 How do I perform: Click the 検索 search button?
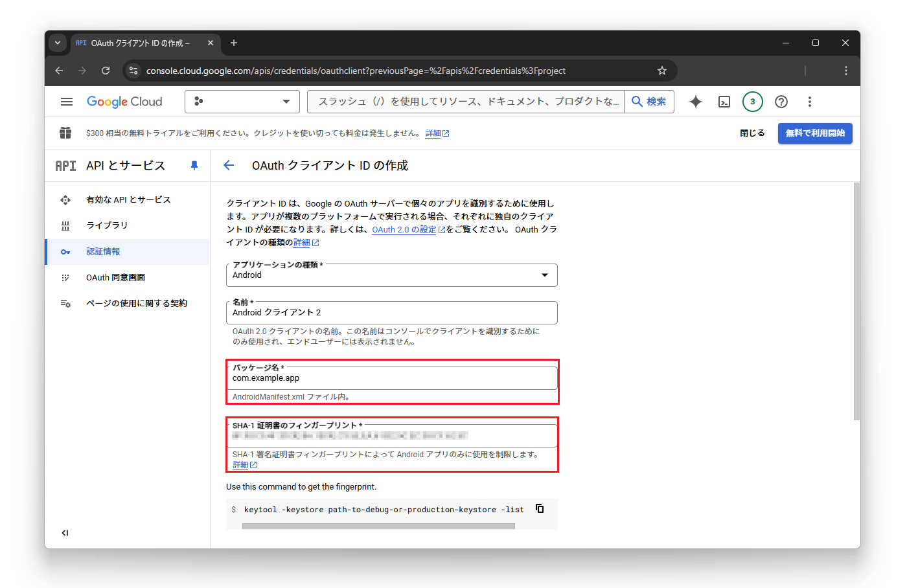[649, 102]
